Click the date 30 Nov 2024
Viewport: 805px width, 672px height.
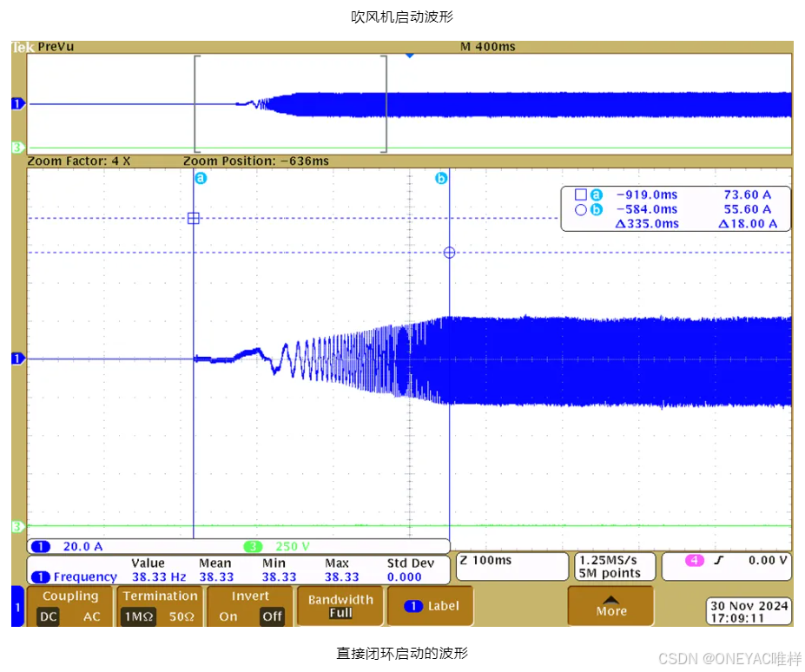coord(749,606)
